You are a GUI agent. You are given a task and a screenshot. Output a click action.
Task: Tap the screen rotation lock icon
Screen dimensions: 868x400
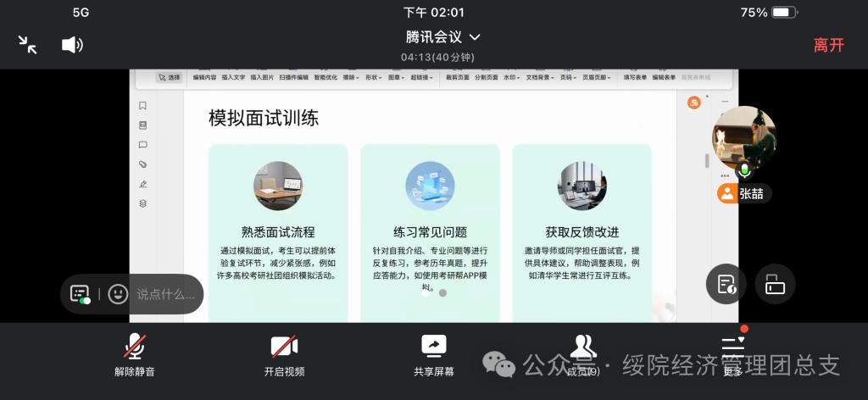[775, 285]
